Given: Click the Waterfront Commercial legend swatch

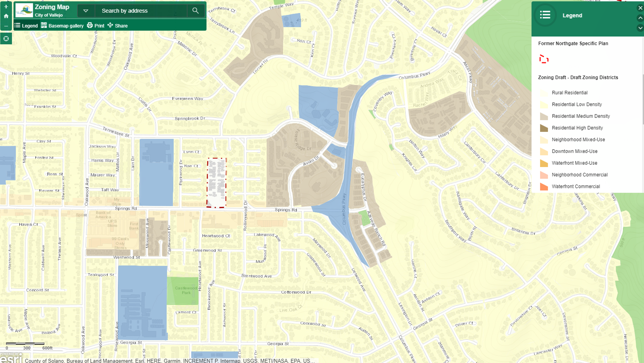Looking at the screenshot, I should (544, 187).
